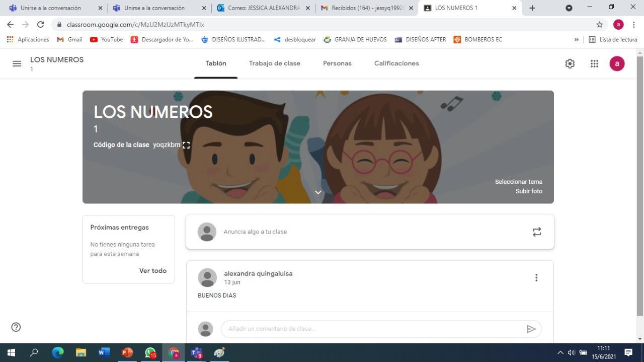This screenshot has width=644, height=362.
Task: Open WhatsApp from taskbar
Action: pyautogui.click(x=150, y=352)
